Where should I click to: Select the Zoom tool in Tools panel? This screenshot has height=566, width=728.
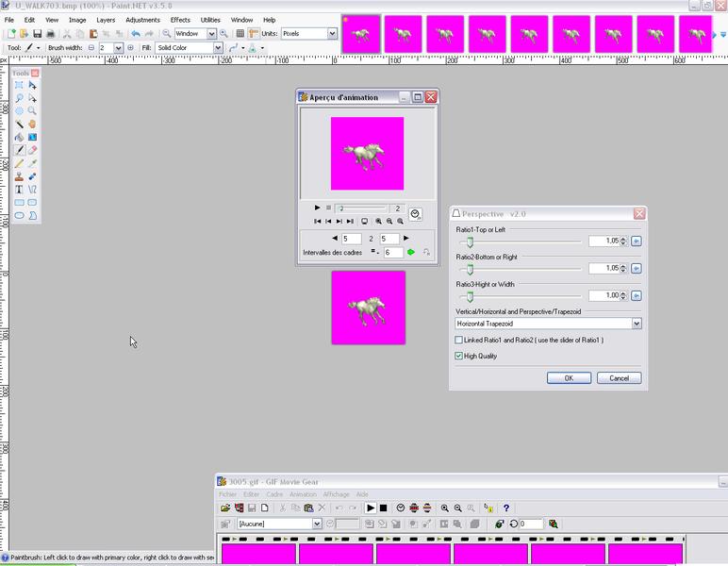[x=32, y=111]
